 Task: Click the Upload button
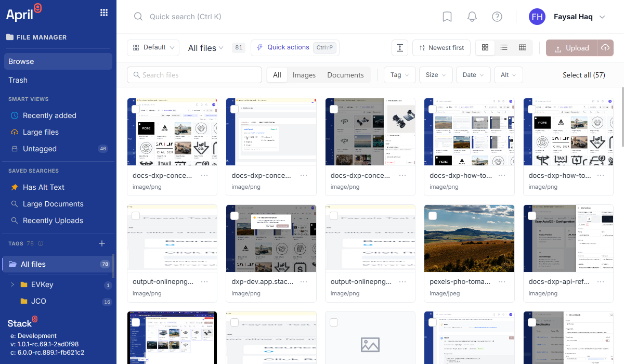coord(571,48)
